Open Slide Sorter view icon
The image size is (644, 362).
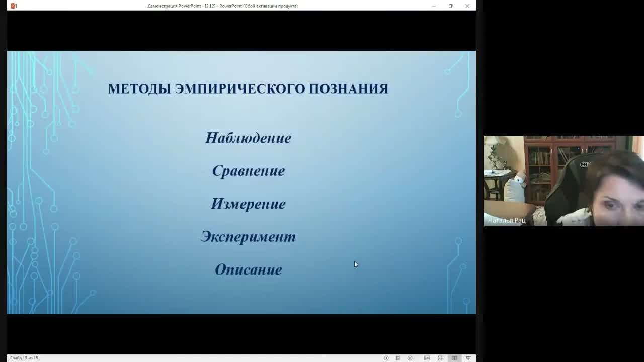[x=441, y=358]
